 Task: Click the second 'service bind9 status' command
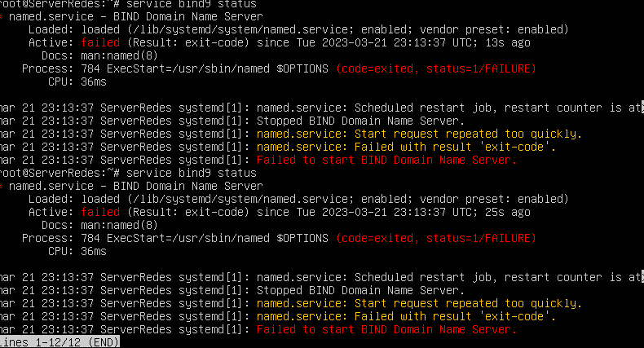click(192, 173)
